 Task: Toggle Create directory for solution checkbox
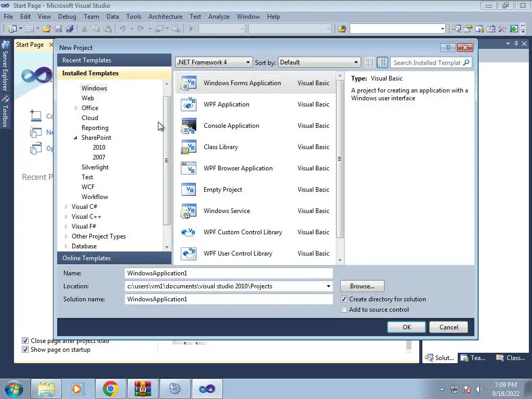coord(344,299)
